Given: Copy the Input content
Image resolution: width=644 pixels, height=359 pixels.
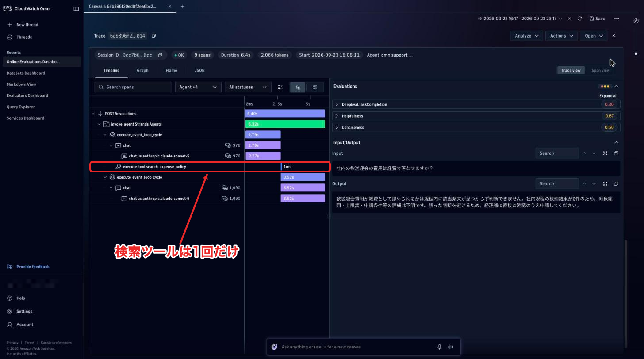Looking at the screenshot, I should (616, 153).
